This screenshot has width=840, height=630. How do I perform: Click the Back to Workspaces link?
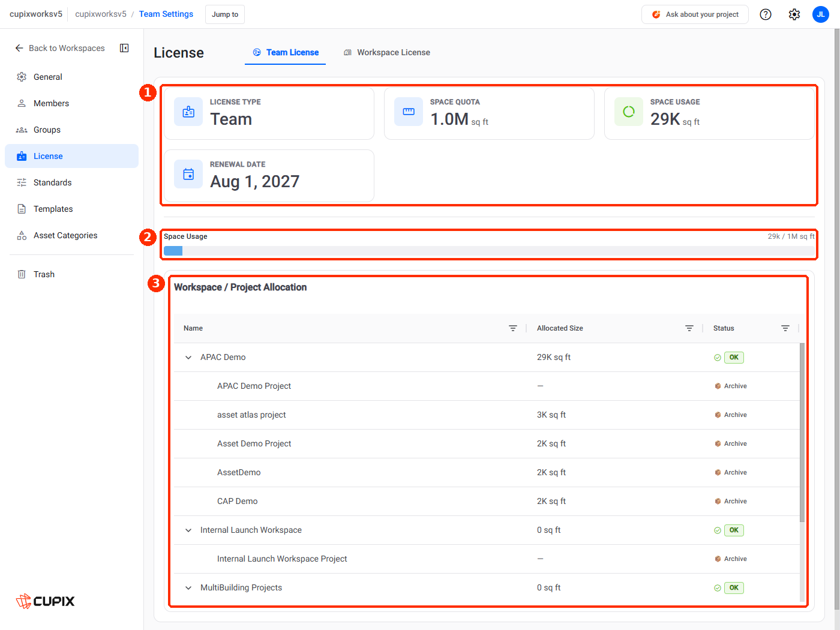[60, 48]
